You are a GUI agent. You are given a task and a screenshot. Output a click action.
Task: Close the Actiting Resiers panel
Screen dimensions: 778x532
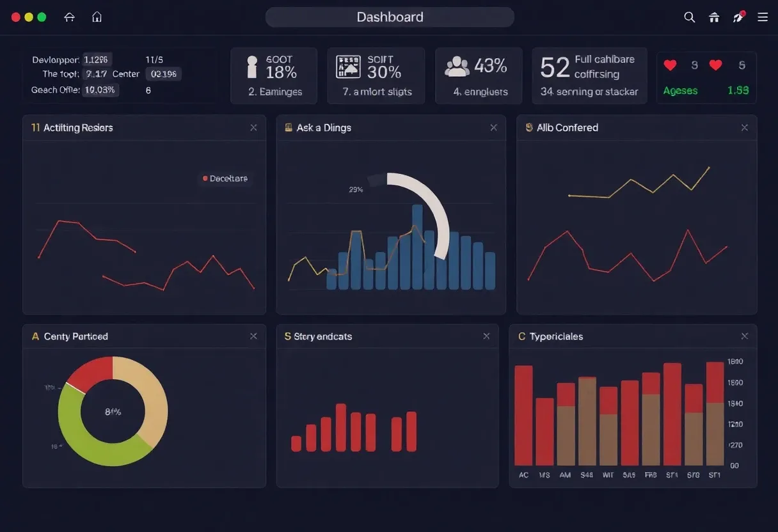[253, 127]
